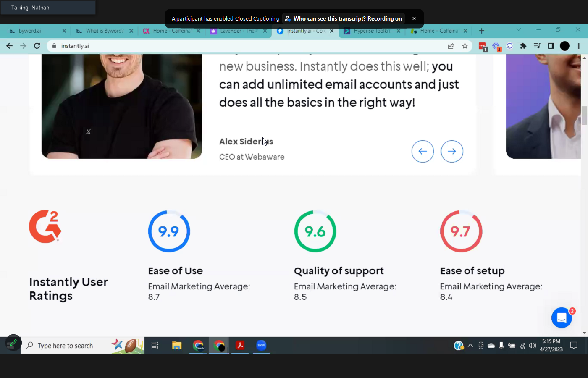Click the instantly.ai address bar
This screenshot has height=378, width=588.
tap(252, 46)
